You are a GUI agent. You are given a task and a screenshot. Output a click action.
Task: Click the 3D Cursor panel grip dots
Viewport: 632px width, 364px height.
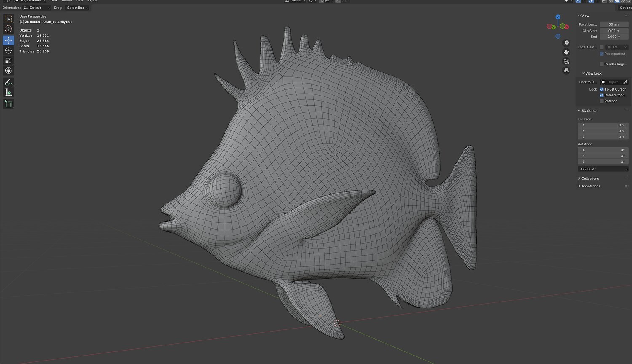[627, 111]
